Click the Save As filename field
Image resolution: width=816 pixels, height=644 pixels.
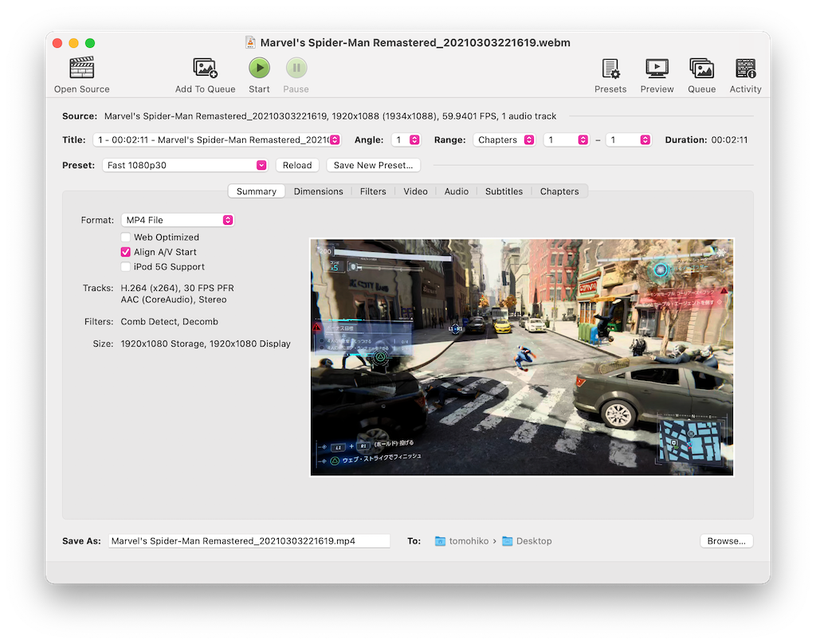click(x=249, y=541)
